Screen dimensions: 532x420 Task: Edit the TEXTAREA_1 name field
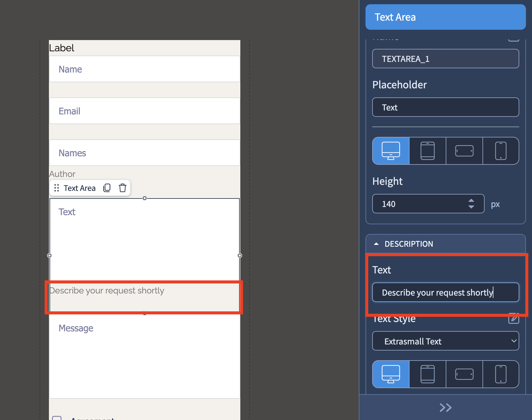click(446, 59)
